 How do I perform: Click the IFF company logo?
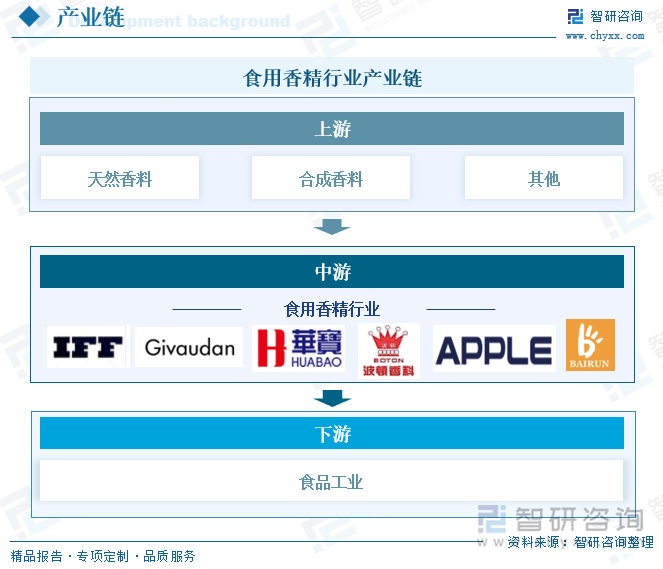click(86, 347)
